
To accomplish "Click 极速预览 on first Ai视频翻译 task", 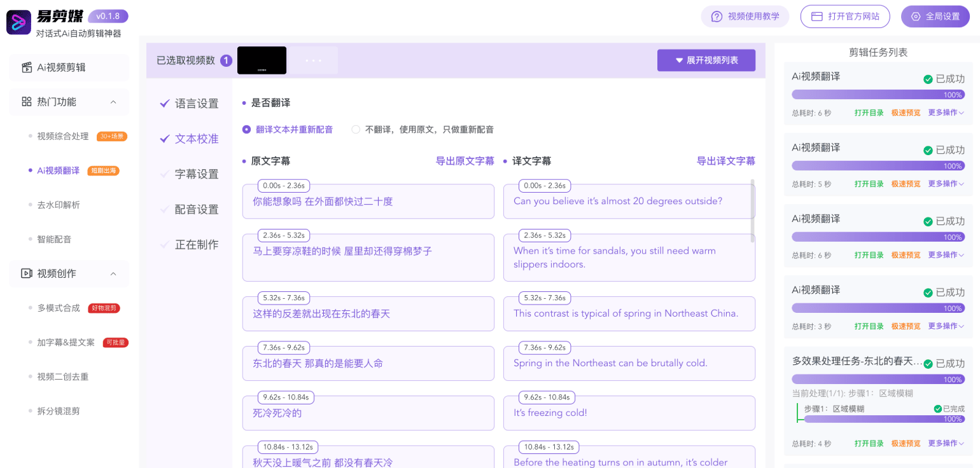I will pos(906,113).
